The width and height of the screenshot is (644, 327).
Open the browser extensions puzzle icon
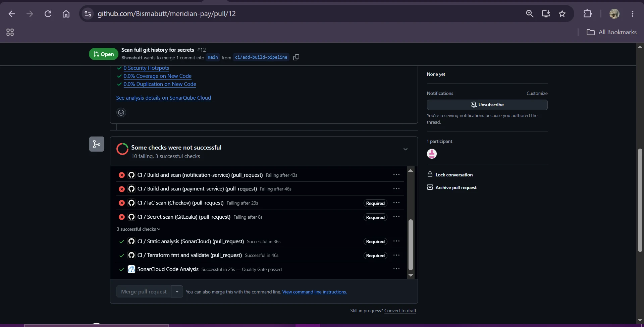[588, 14]
